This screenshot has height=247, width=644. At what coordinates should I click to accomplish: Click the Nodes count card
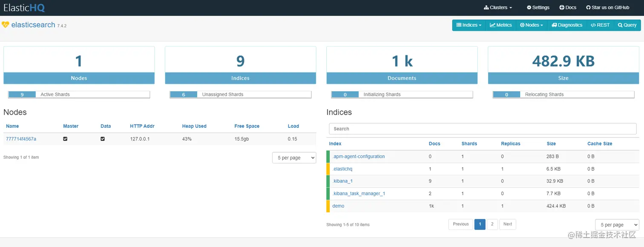(x=79, y=65)
